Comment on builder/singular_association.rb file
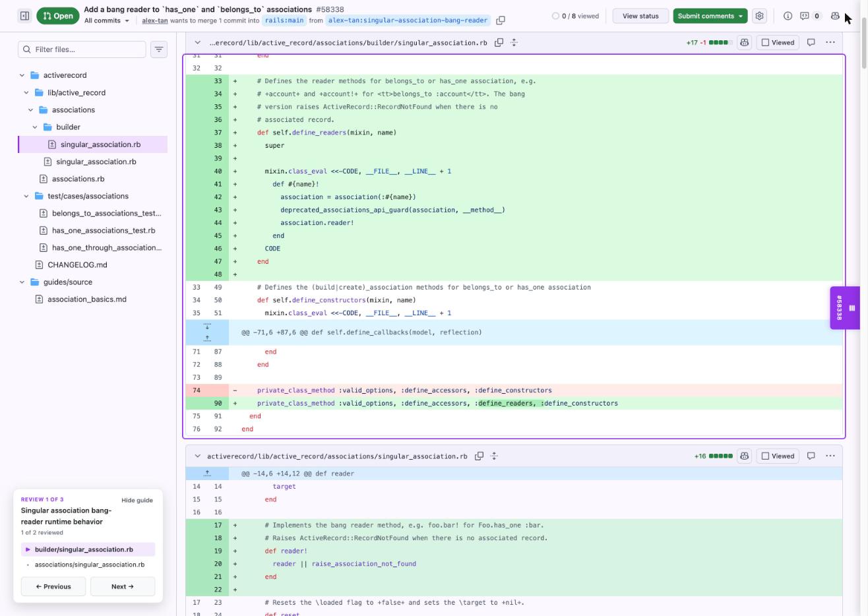The image size is (868, 616). 811,42
